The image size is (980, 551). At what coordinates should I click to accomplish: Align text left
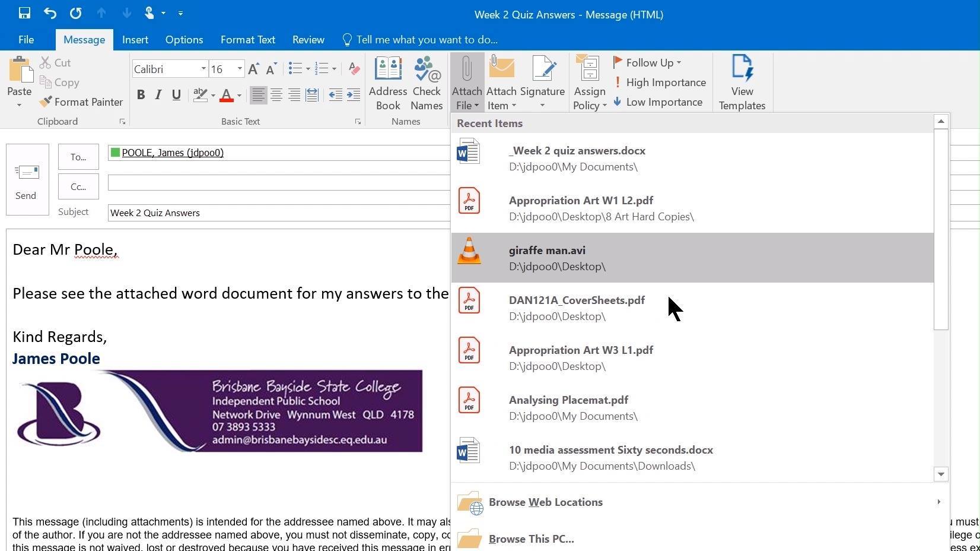(258, 95)
